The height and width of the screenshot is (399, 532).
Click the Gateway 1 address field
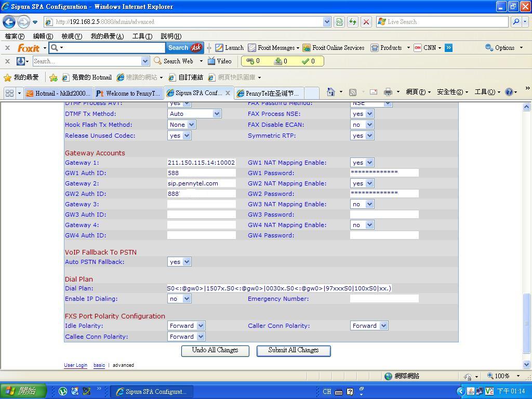coord(202,163)
